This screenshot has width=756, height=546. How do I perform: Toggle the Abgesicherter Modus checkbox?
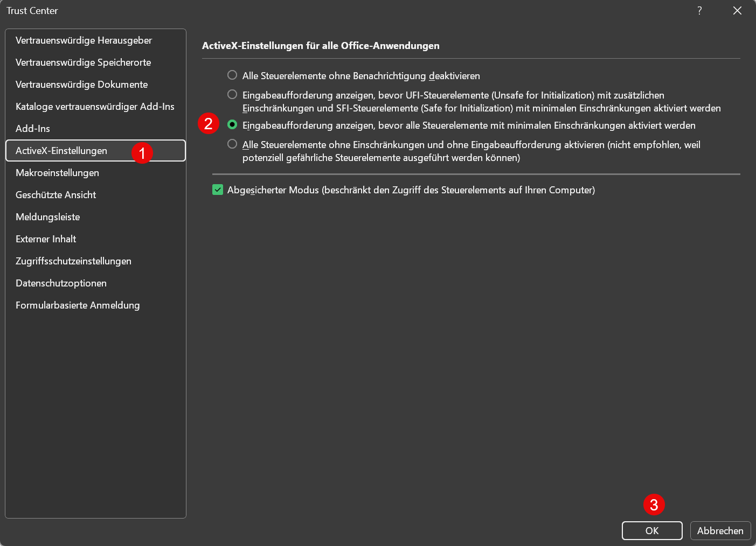click(x=218, y=190)
